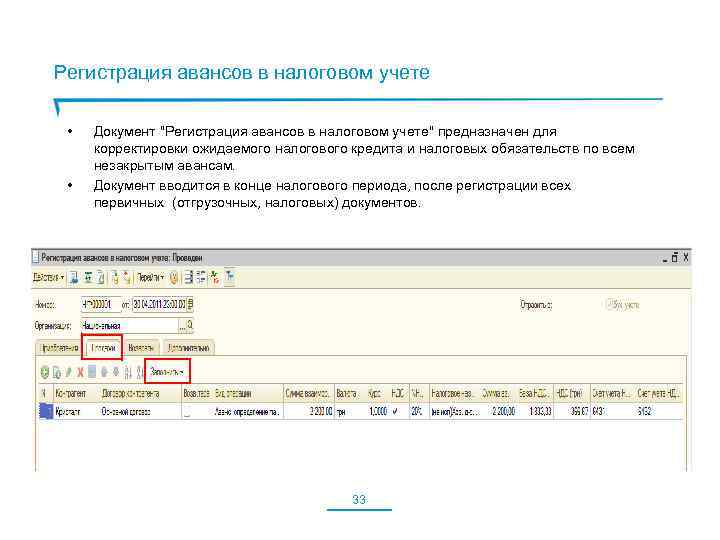
Task: Delete the row with red X icon
Action: click(x=80, y=372)
